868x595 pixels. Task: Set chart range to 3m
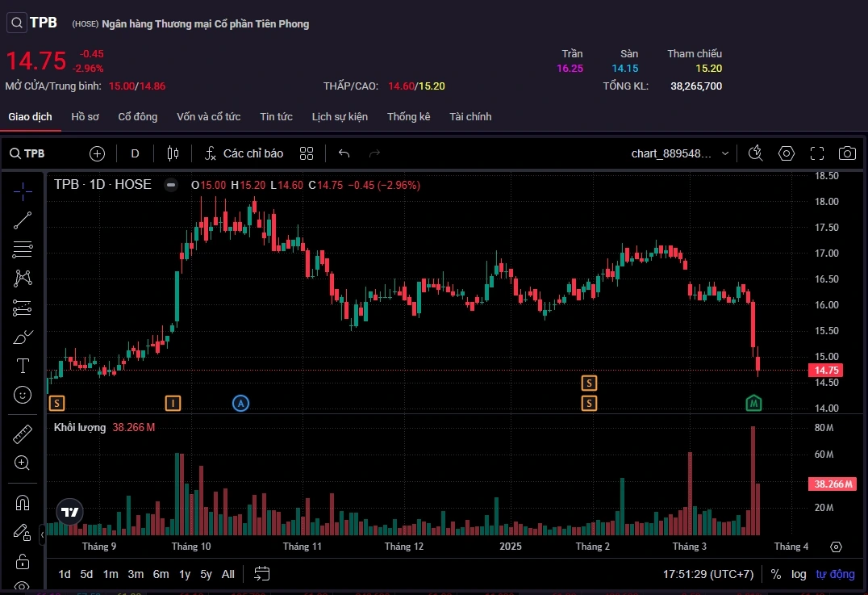click(x=136, y=575)
